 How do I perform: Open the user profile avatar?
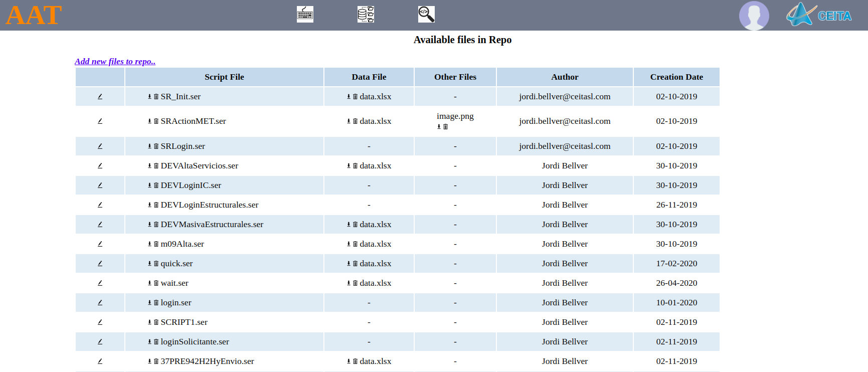(754, 16)
